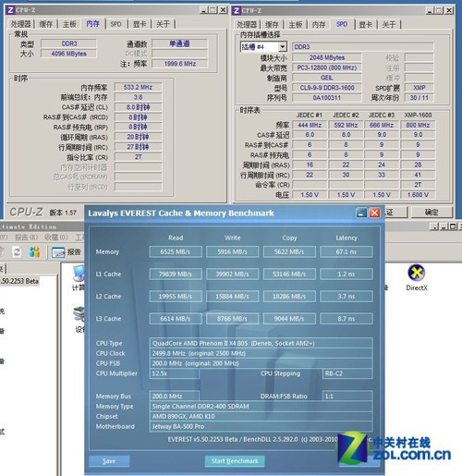Click the 2T command rate value in left CPU-Z

[138, 157]
